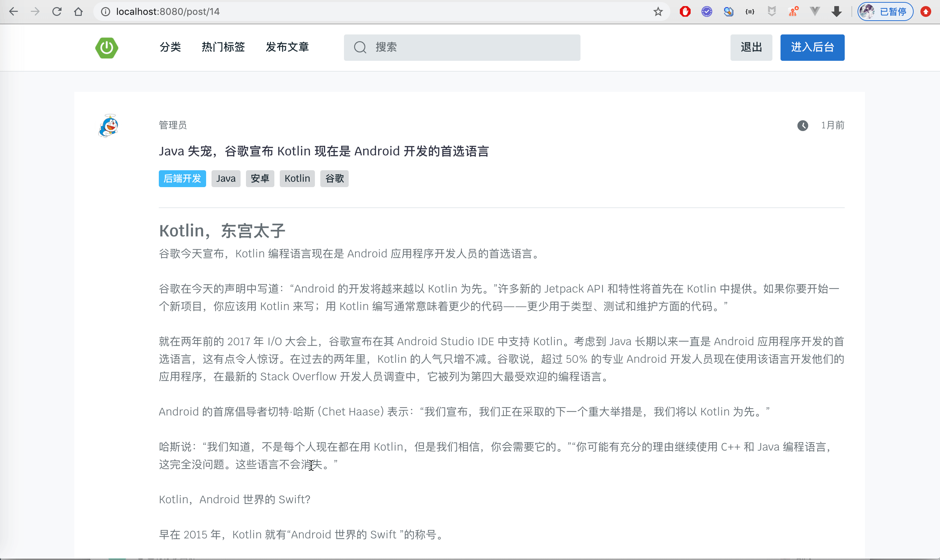Click the download arrow extension icon
Viewport: 940px width, 560px height.
837,12
